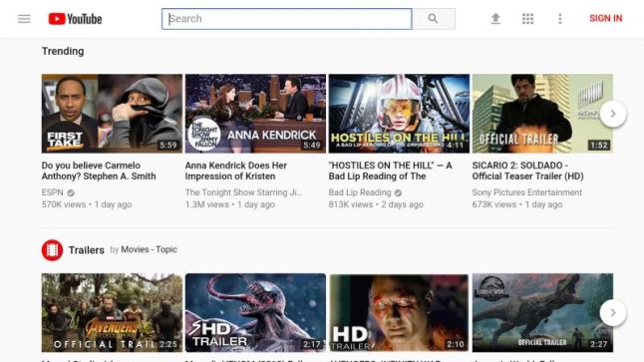Open the upload video icon
This screenshot has width=644, height=362.
[495, 19]
